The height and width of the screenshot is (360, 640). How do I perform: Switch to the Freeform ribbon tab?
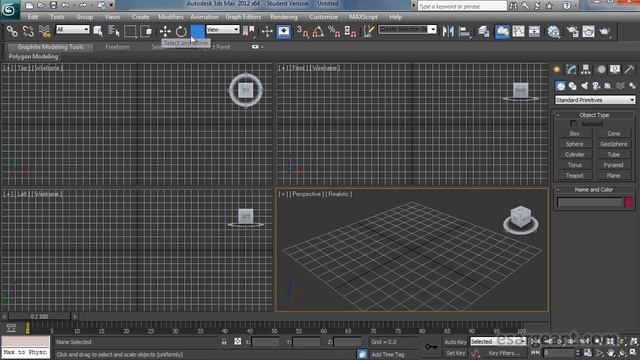[x=118, y=47]
